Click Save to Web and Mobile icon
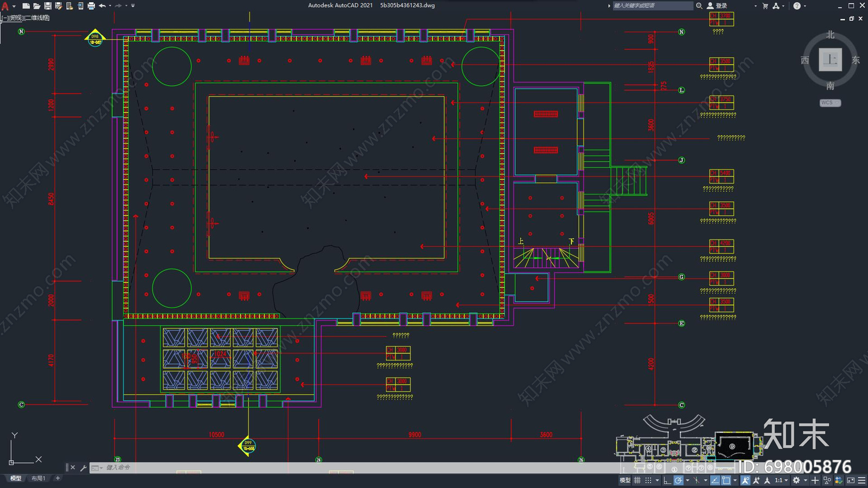This screenshot has height=488, width=868. (80, 5)
